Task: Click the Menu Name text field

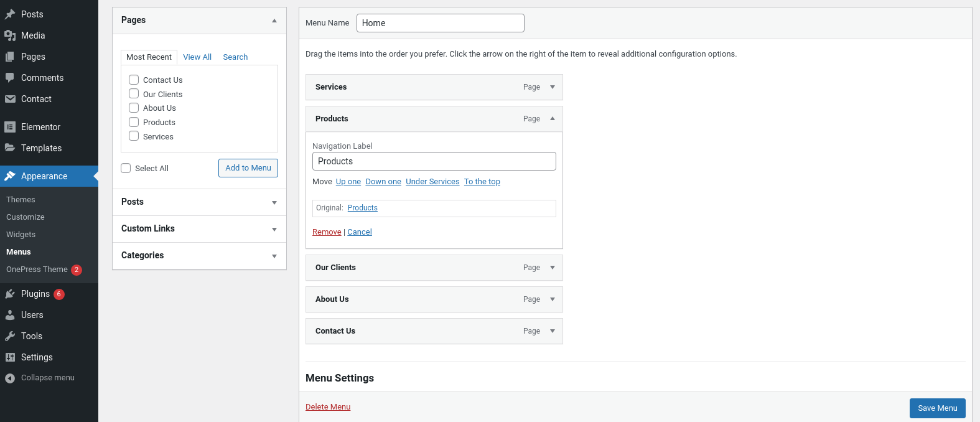Action: (x=440, y=23)
